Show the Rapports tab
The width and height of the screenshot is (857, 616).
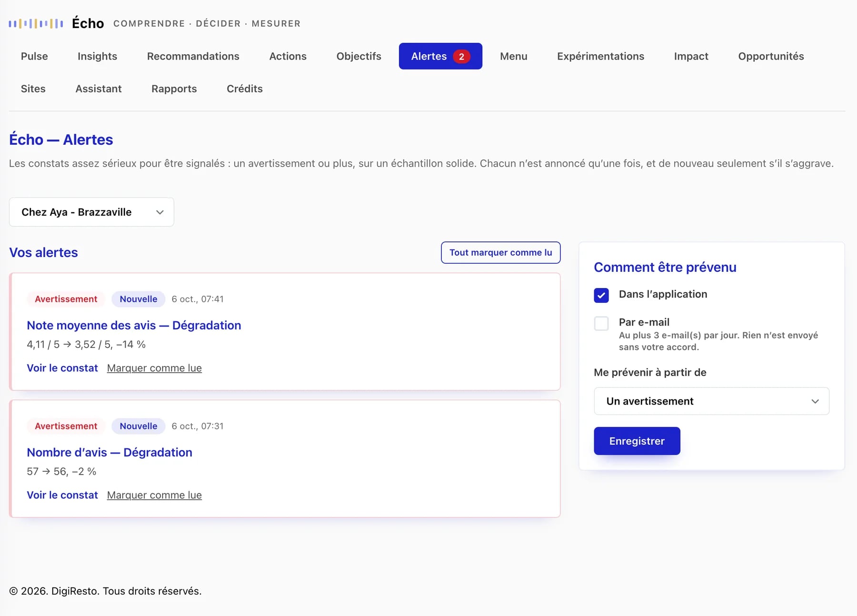tap(174, 89)
